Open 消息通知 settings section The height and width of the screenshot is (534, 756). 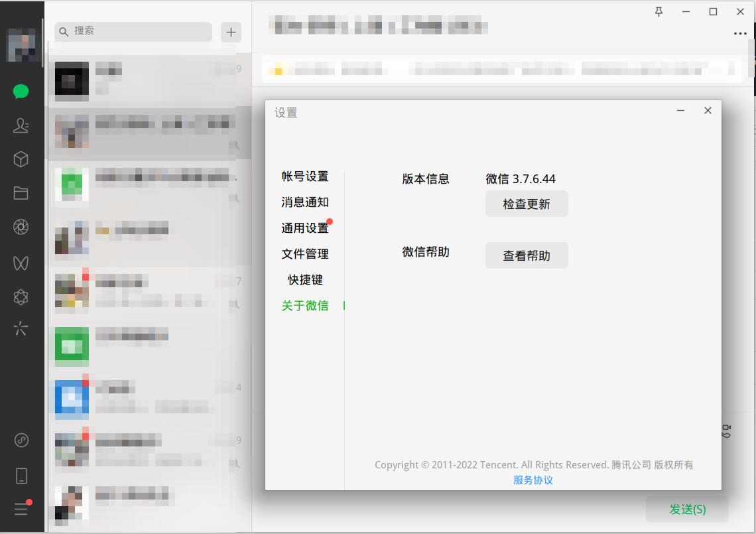(305, 202)
